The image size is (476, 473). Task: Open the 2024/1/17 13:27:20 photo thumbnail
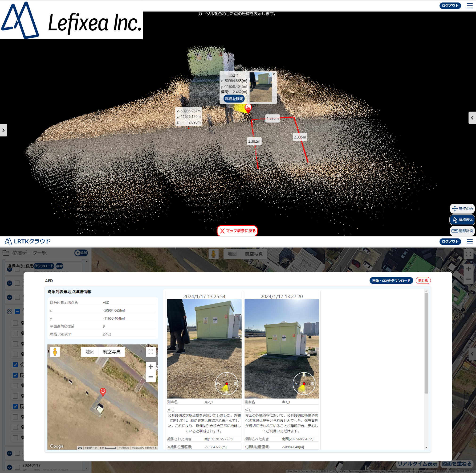281,349
